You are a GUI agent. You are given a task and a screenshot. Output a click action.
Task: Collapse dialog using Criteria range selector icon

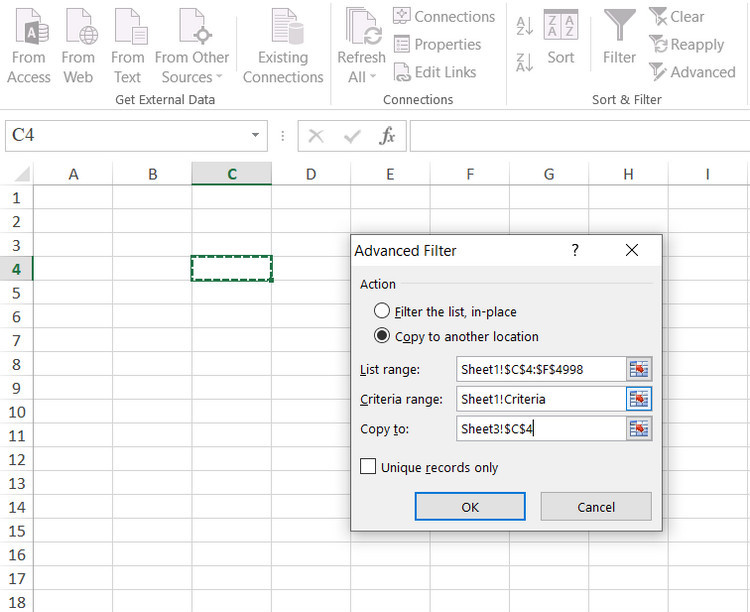(639, 399)
